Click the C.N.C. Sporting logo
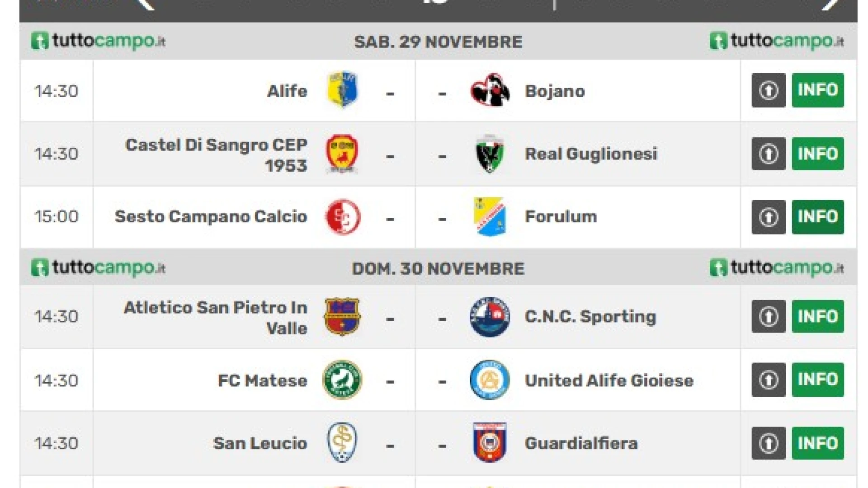Viewport: 868px width, 488px height. pyautogui.click(x=490, y=316)
